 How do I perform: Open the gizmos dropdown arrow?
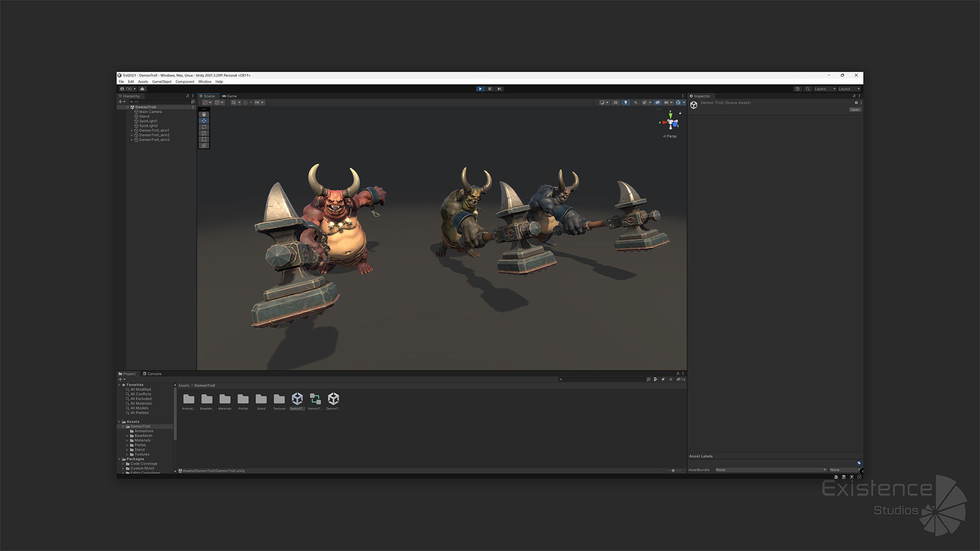(684, 103)
